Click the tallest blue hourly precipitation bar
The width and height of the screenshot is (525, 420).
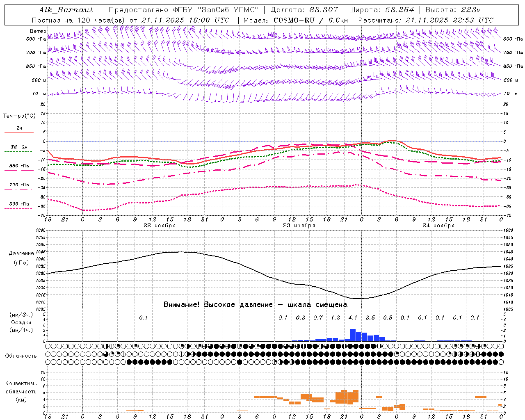[353, 335]
